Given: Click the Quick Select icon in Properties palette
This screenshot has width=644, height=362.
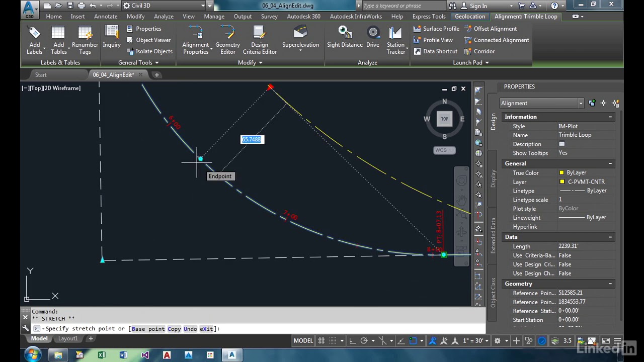Looking at the screenshot, I should click(x=615, y=103).
